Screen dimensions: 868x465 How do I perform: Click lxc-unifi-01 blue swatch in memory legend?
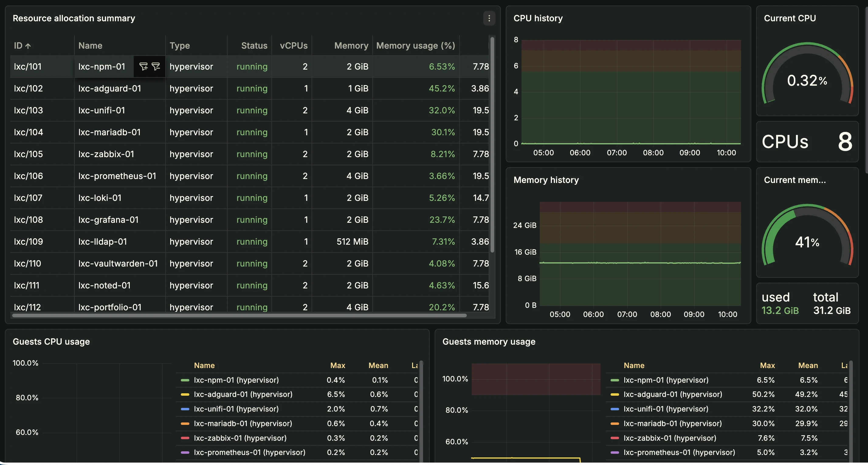615,409
